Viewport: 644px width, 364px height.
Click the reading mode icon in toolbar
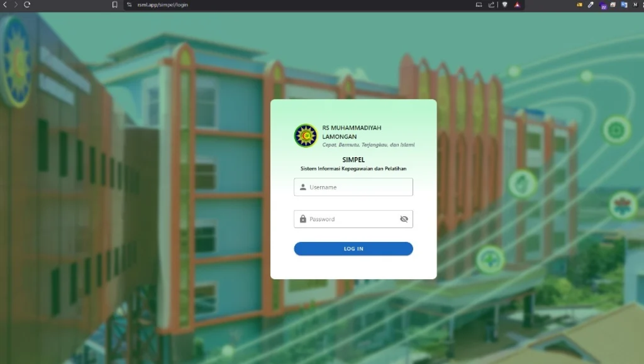479,4
